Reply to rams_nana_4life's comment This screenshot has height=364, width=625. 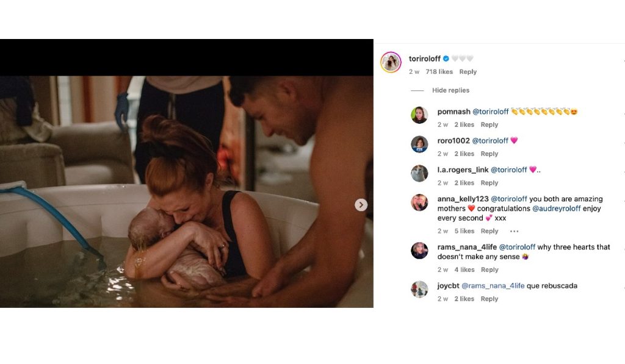(490, 269)
